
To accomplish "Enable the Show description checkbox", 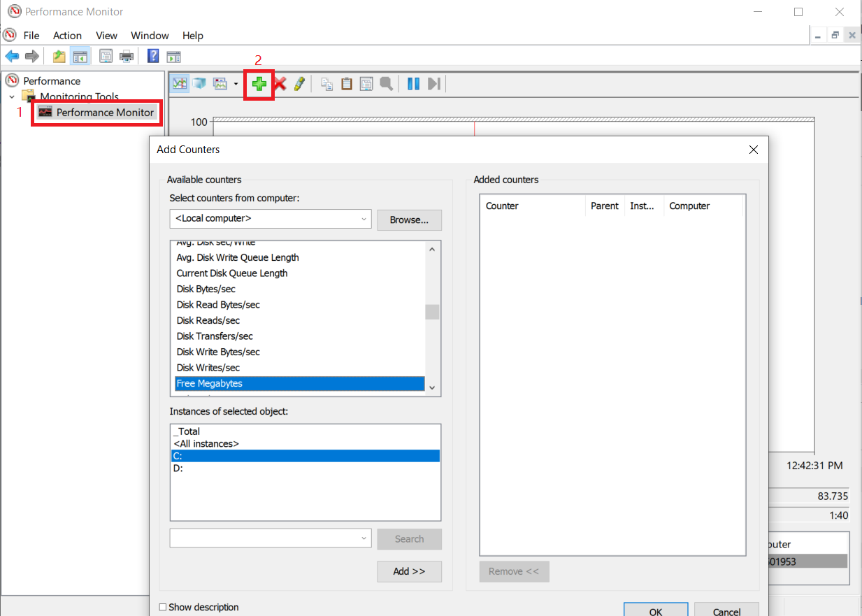I will (x=163, y=607).
